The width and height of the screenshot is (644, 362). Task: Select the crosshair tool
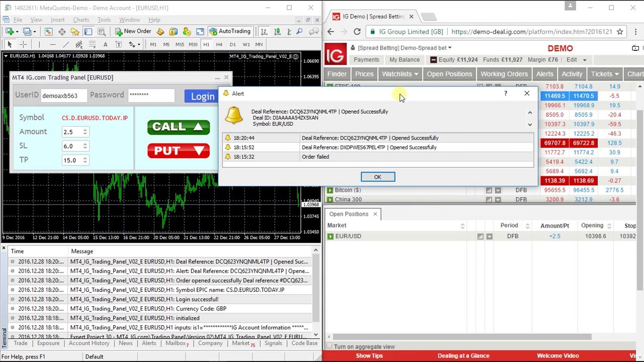click(x=23, y=44)
